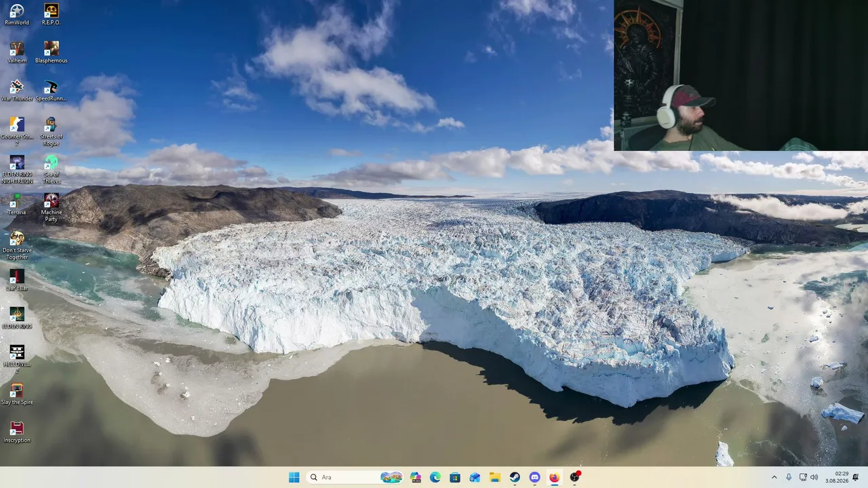Select the Sea of Thieves icon
Viewport: 868px width, 488px height.
point(52,169)
